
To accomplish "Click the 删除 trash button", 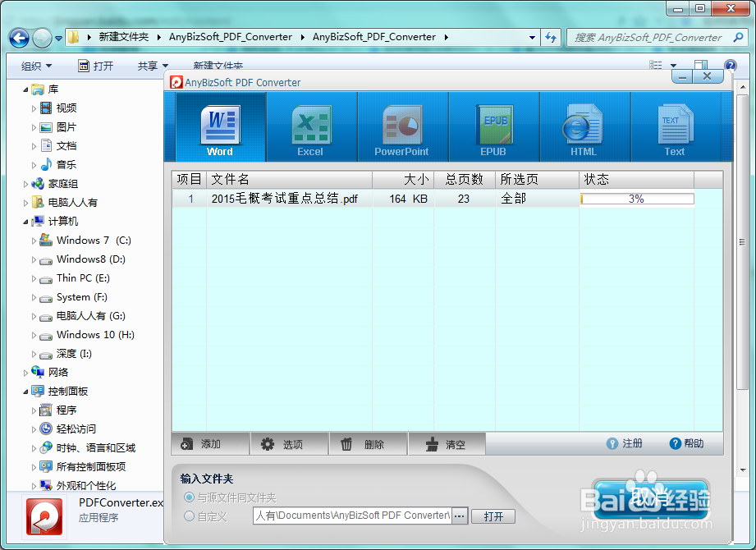I will coord(369,444).
